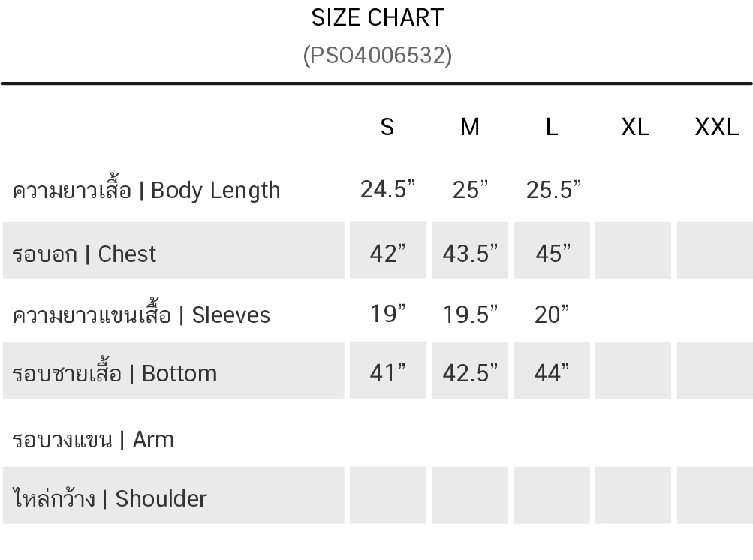753x560 pixels.
Task: Click the Bottom row label
Action: click(115, 372)
